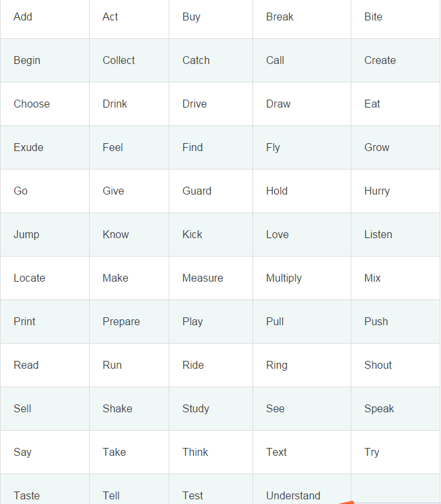Screen dimensions: 441x504
Task: Click the Hurry cell
Action: pyautogui.click(x=396, y=191)
